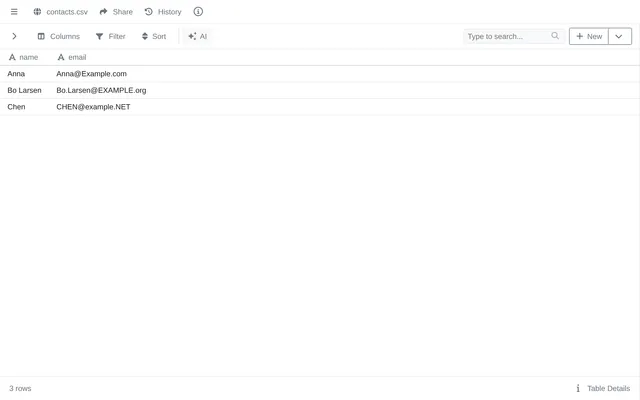Image resolution: width=640 pixels, height=400 pixels.
Task: Click the History clock icon
Action: (x=149, y=12)
